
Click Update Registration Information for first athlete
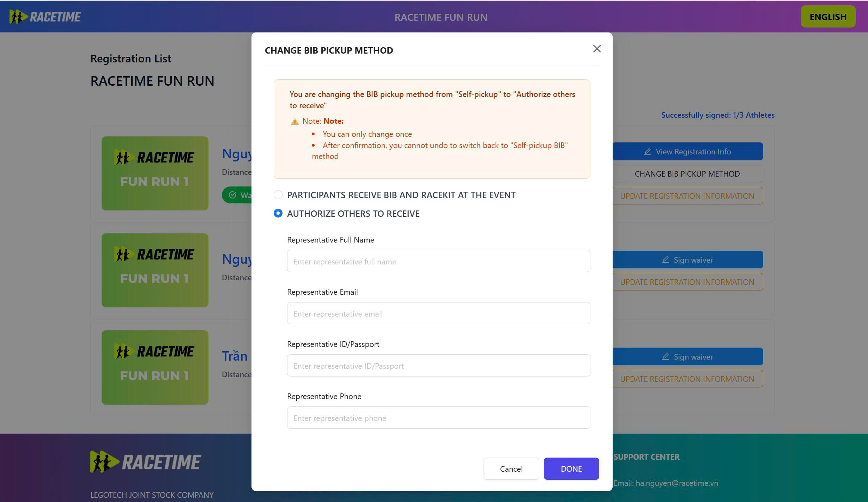688,196
